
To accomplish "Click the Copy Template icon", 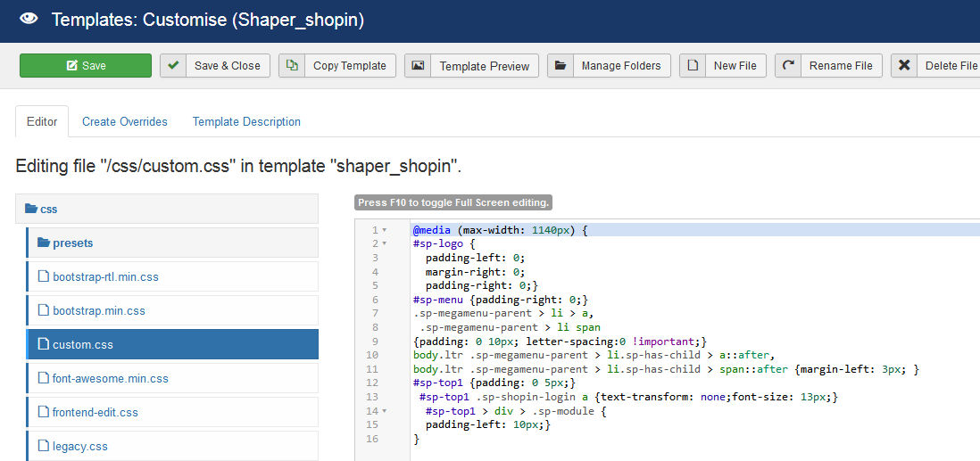I will tap(292, 66).
